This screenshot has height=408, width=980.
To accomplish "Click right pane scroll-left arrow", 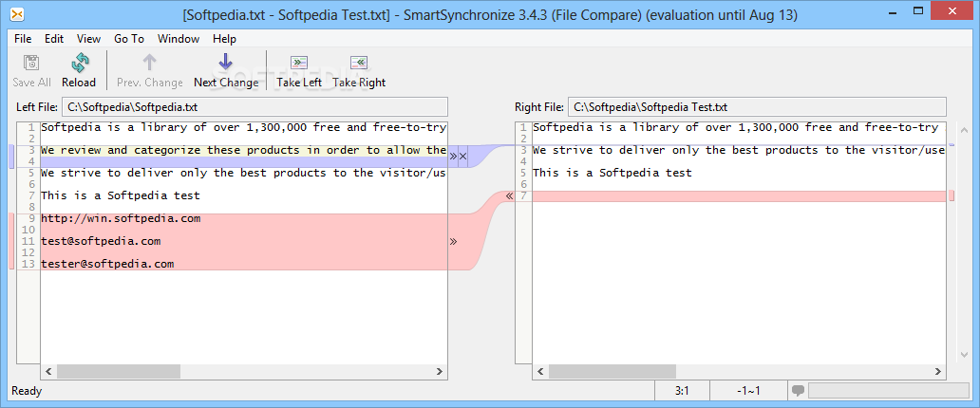I will [540, 371].
